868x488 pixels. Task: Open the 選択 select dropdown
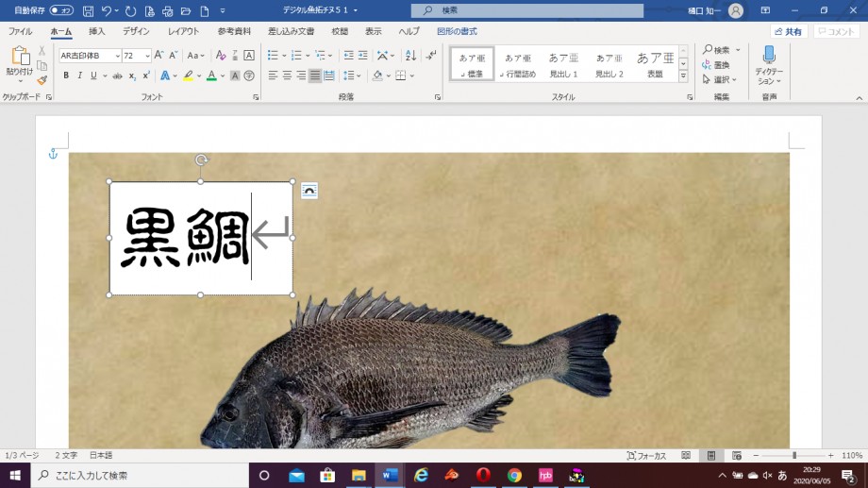tap(720, 80)
